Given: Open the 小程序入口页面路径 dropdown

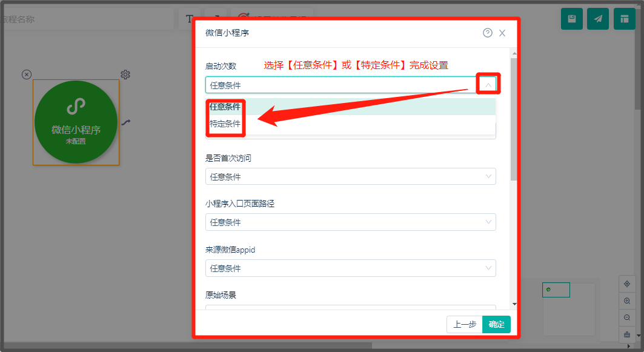Looking at the screenshot, I should click(x=350, y=222).
